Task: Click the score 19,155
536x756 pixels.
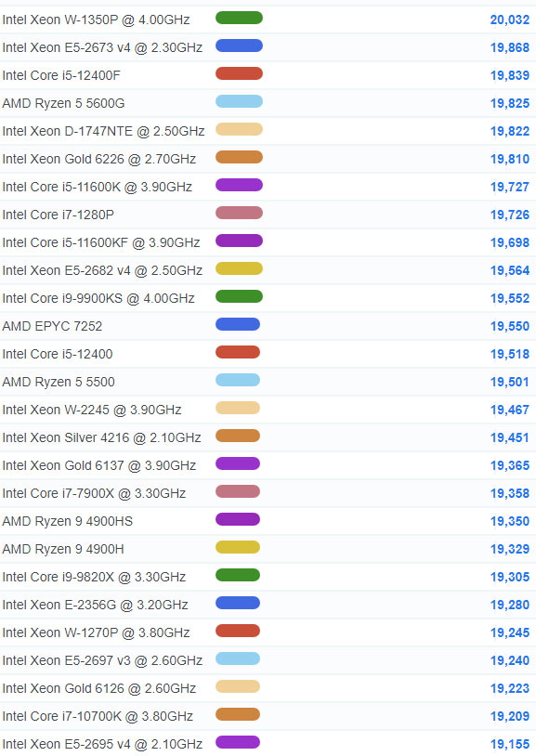Action: click(x=510, y=745)
